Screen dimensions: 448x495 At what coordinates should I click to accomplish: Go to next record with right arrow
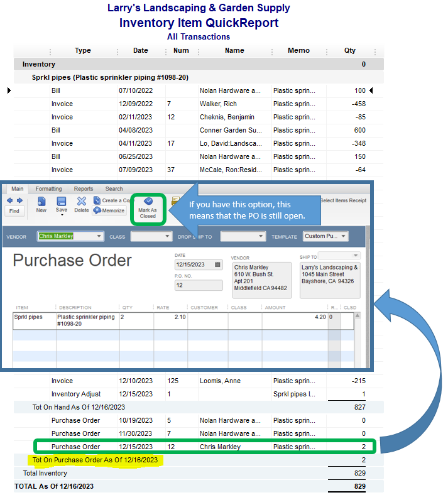coord(19,200)
